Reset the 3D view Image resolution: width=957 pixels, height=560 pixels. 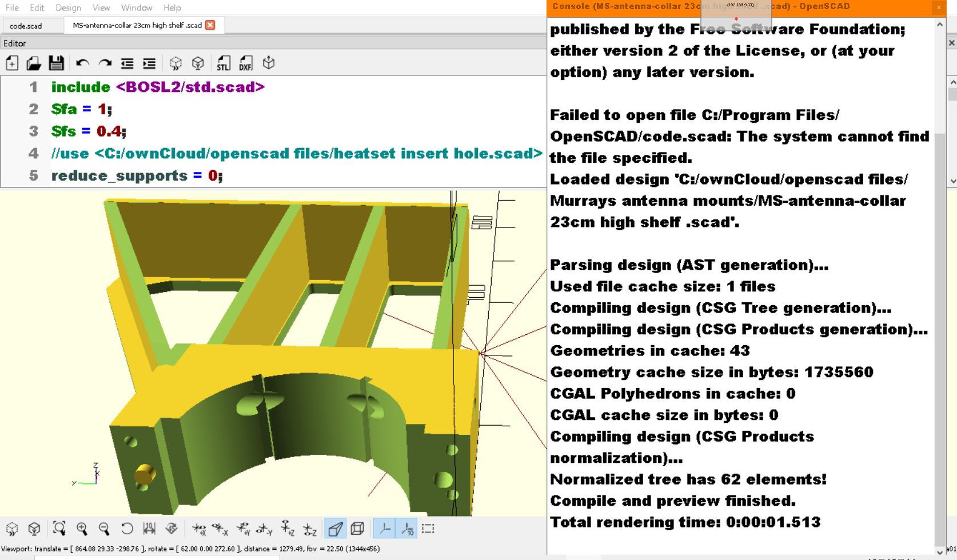point(127,529)
